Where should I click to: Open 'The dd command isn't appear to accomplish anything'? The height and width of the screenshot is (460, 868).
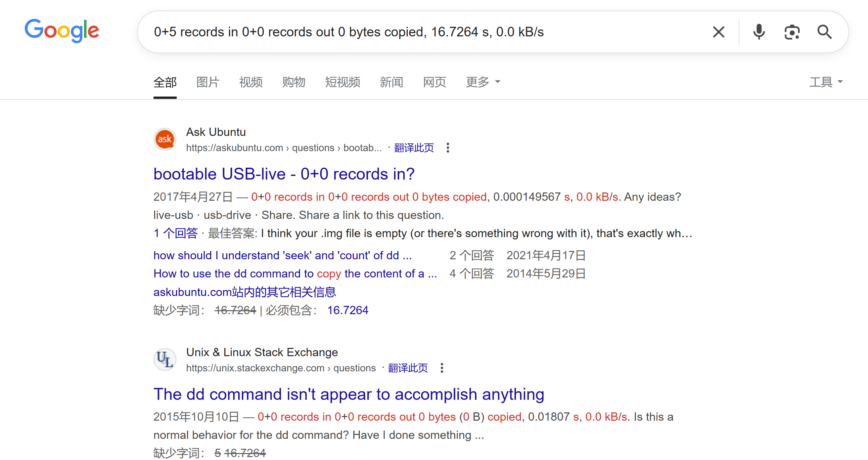coord(349,394)
